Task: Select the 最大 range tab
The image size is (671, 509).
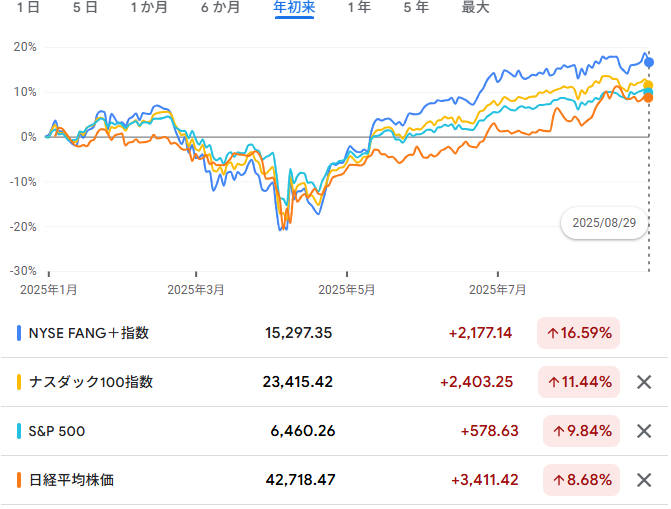Action: pos(475,7)
